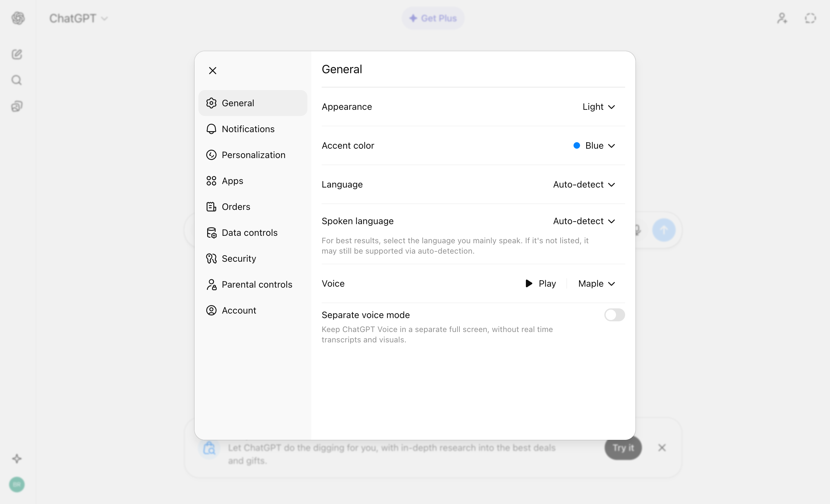Start a new chat with the pencil icon

(x=17, y=54)
